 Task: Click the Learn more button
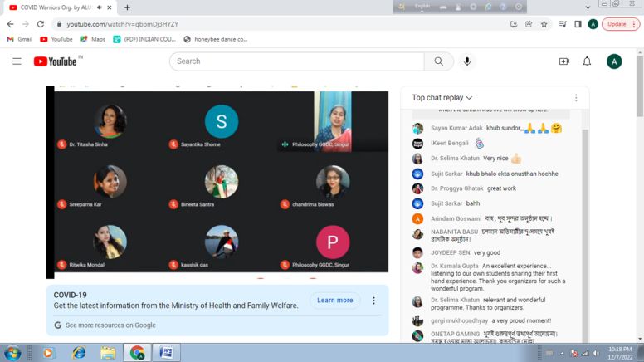coord(334,301)
